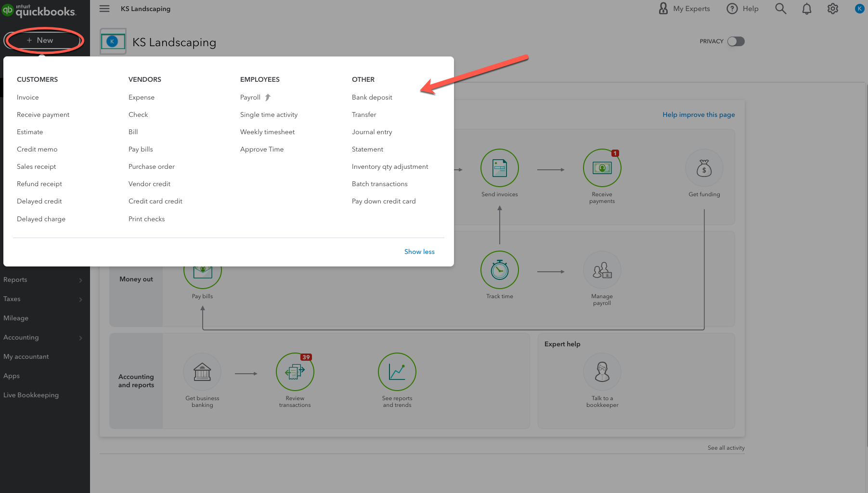Click the Get funding money bag icon
868x493 pixels.
click(704, 168)
